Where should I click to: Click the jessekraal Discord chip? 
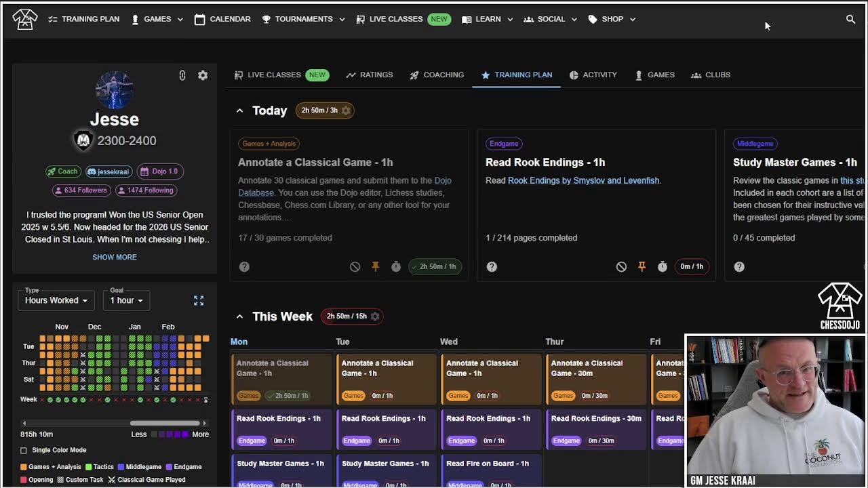point(108,171)
